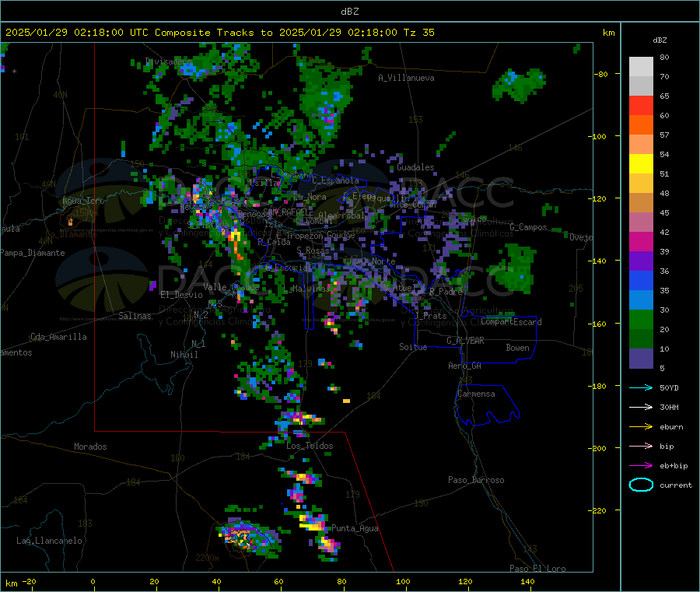Click the 'Bowen' place label
This screenshot has width=700, height=592.
click(x=517, y=348)
